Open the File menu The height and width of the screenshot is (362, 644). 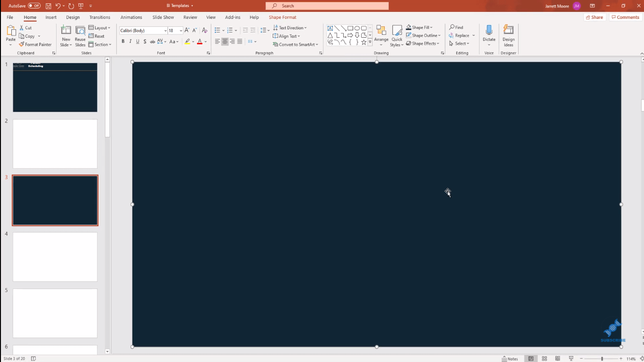point(10,17)
